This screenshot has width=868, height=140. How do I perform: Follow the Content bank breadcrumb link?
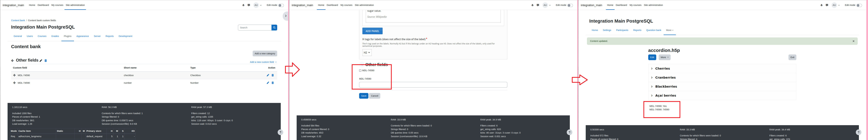18,20
